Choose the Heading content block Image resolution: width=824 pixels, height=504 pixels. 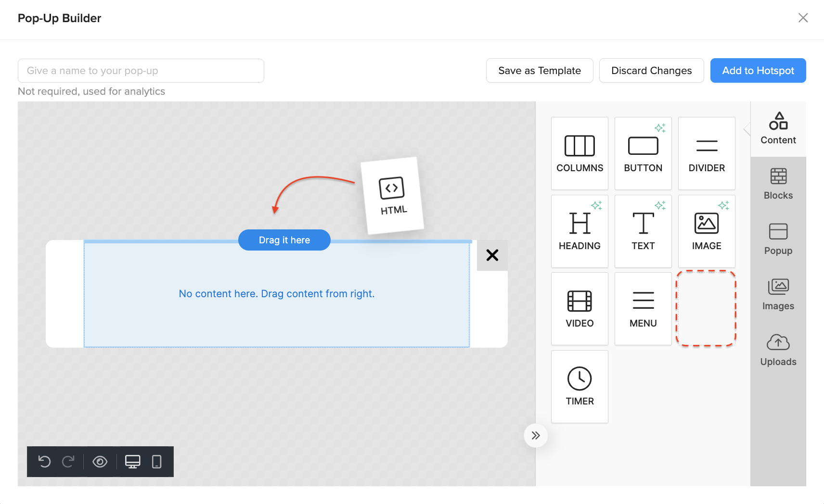coord(579,231)
